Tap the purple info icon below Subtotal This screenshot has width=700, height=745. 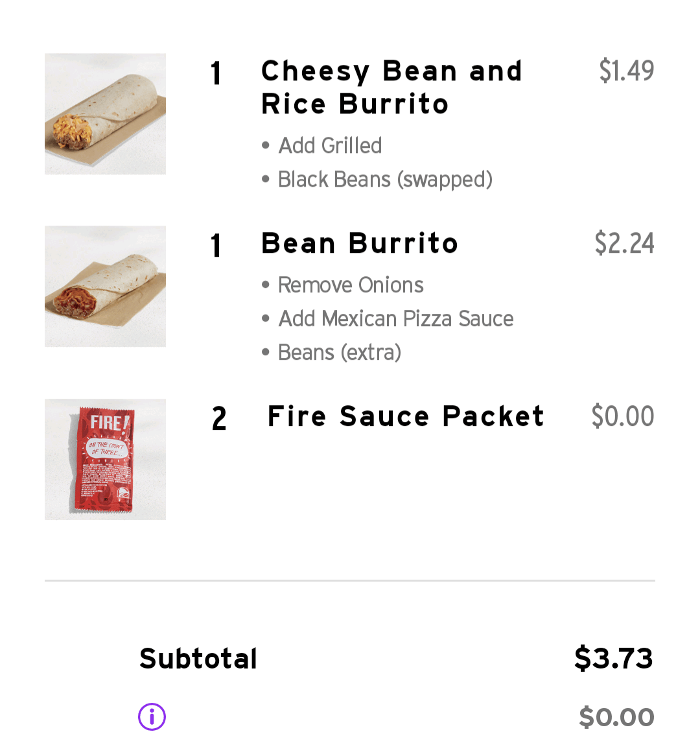click(x=152, y=716)
